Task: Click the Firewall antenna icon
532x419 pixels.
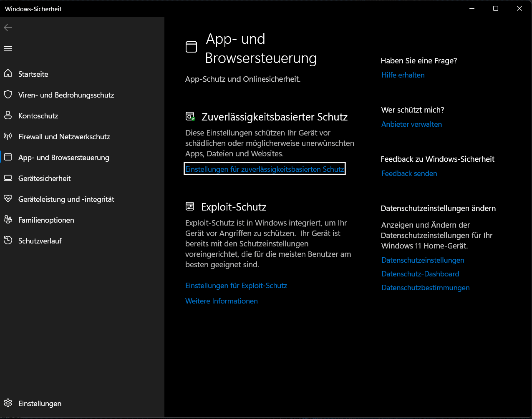Action: tap(8, 136)
